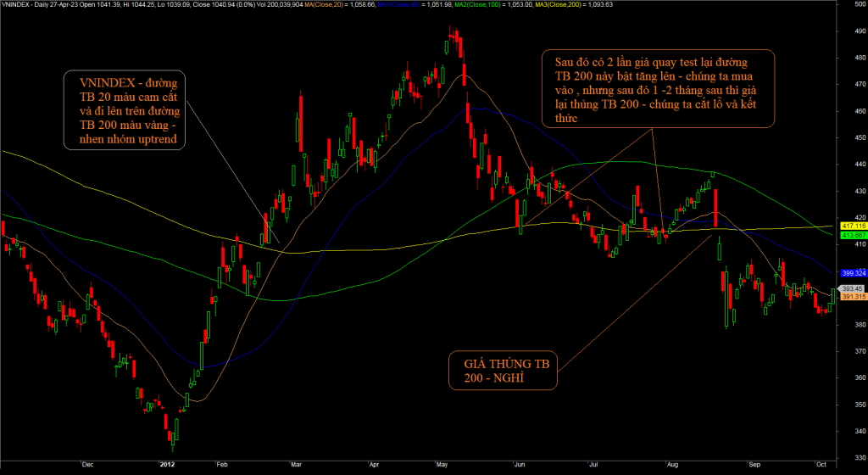Click the 'Oct' label on time axis
The height and width of the screenshot is (475, 868).
[x=821, y=465]
